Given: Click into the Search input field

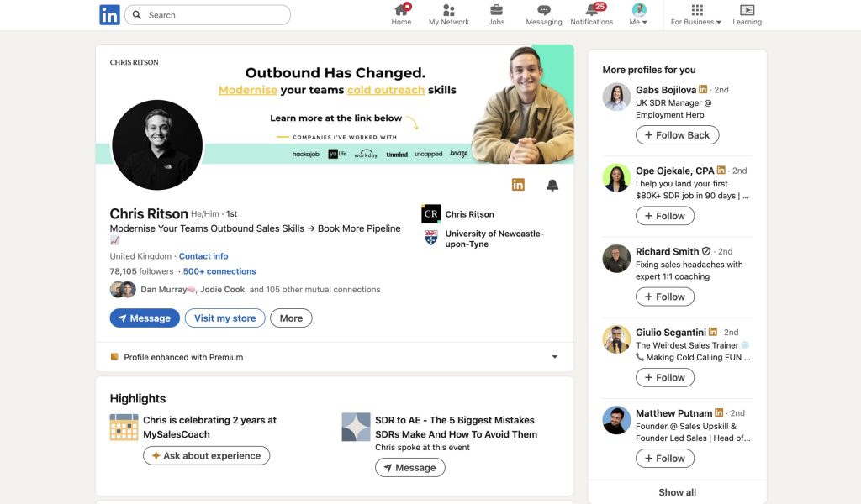Looking at the screenshot, I should point(214,15).
